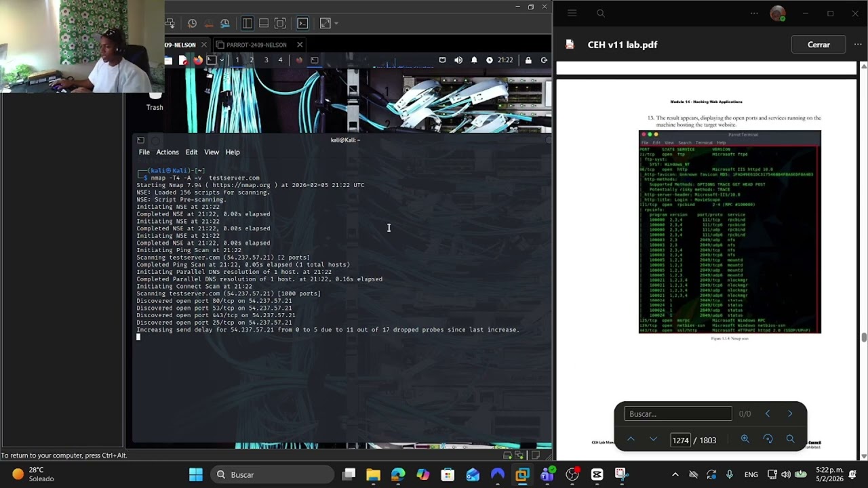Click the PDF viewer vertical scrollbar thumb

pos(864,338)
